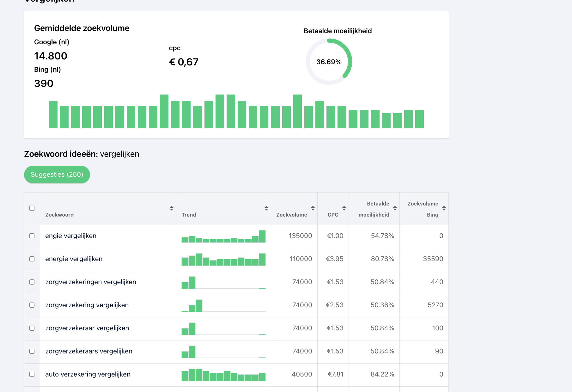Viewport: 572px width, 392px height.
Task: Sort by CPC column arrows
Action: pos(344,208)
